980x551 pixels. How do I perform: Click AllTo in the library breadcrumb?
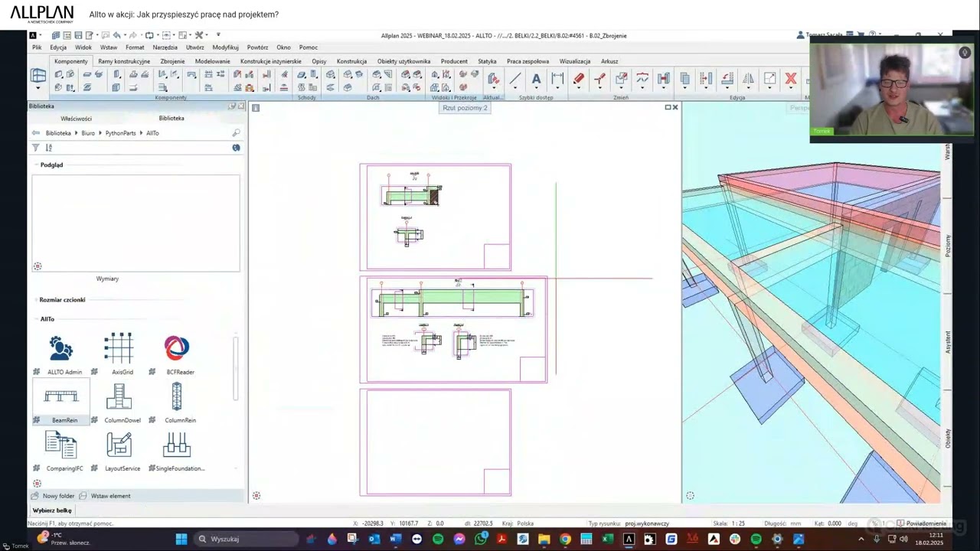pyautogui.click(x=152, y=133)
